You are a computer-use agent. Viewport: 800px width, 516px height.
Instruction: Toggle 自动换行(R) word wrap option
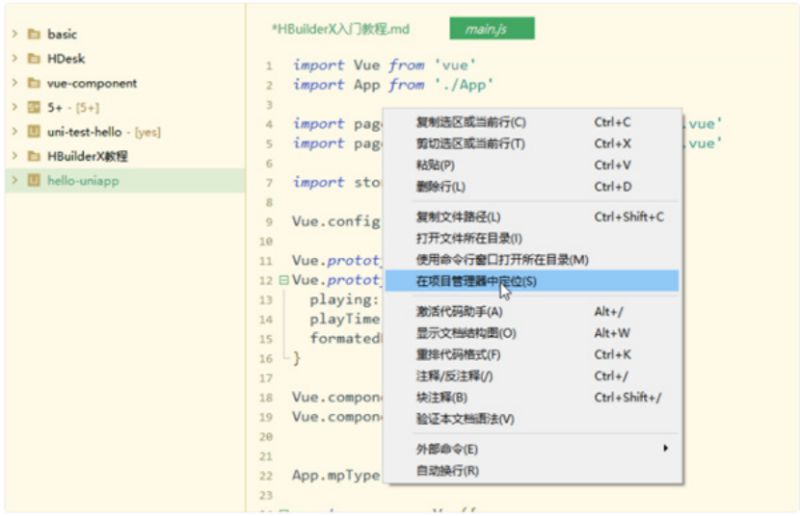[x=447, y=470]
